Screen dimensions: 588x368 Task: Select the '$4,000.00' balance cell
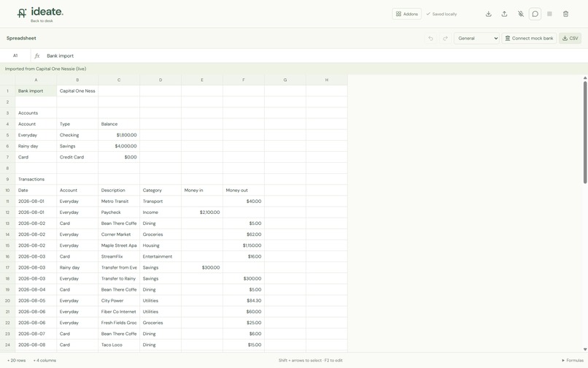coord(119,146)
